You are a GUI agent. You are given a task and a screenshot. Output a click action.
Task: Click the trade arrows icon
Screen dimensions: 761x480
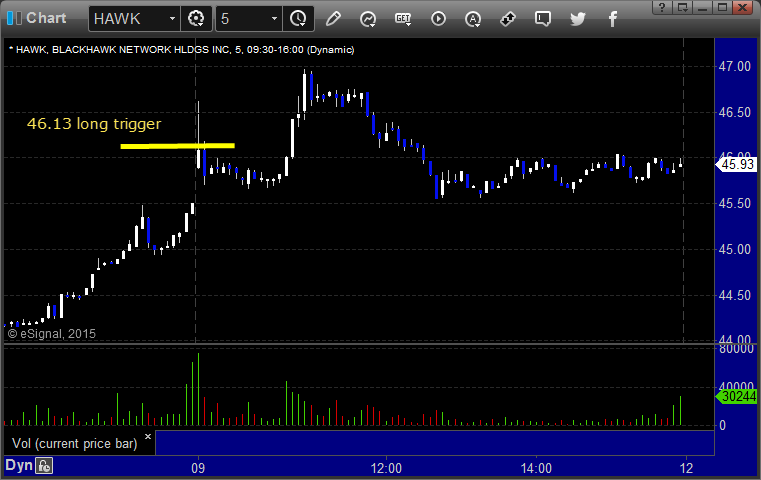click(x=508, y=19)
